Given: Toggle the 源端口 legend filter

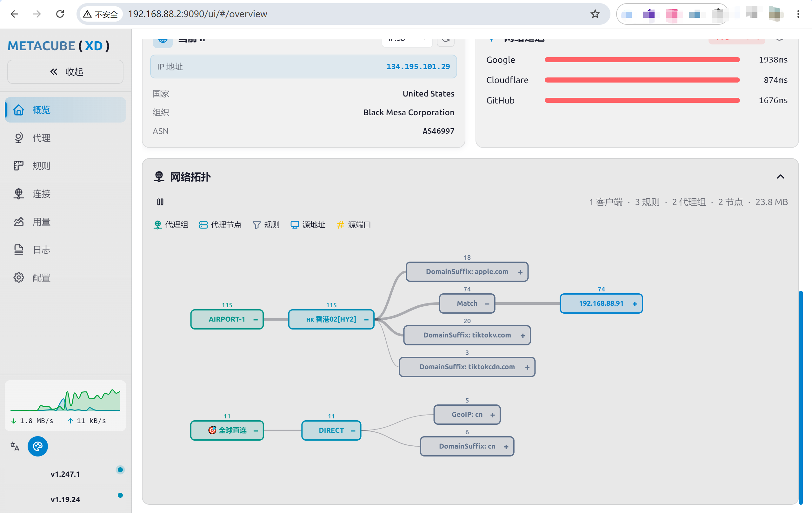Looking at the screenshot, I should pos(354,225).
